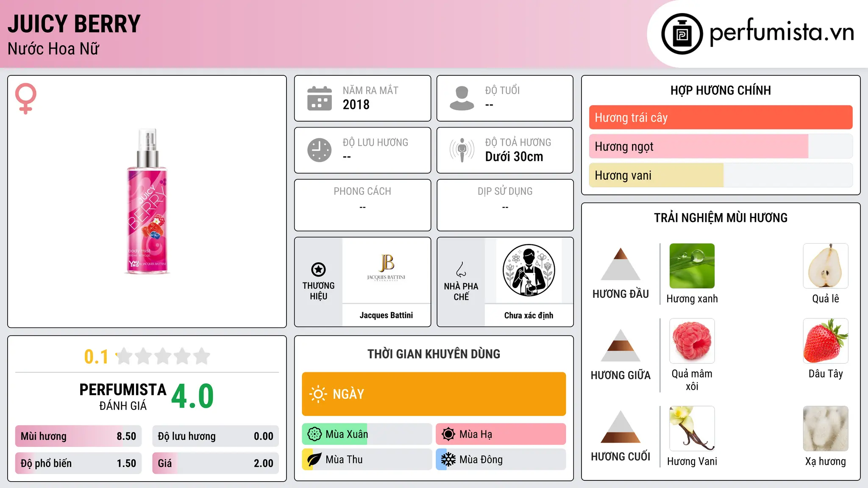Screen dimensions: 868x488
Task: Click the launch year 2018
Action: coord(356,104)
